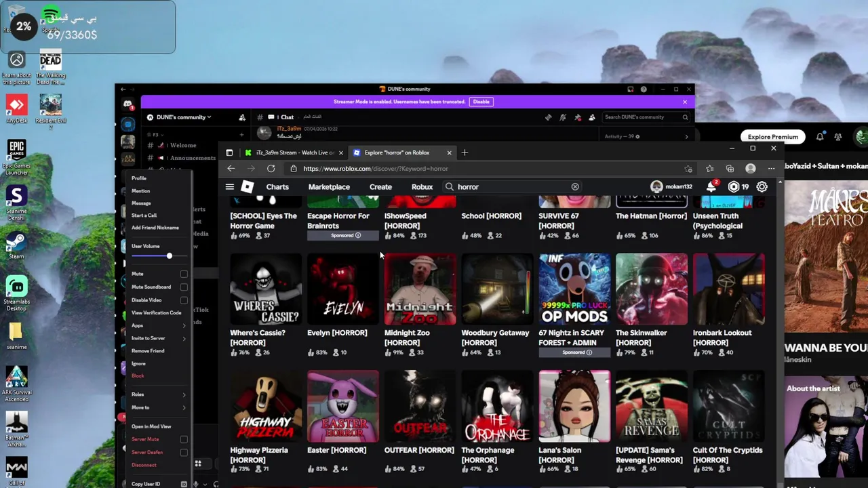The image size is (868, 488).
Task: Open browser favorites list icon
Action: click(x=709, y=169)
